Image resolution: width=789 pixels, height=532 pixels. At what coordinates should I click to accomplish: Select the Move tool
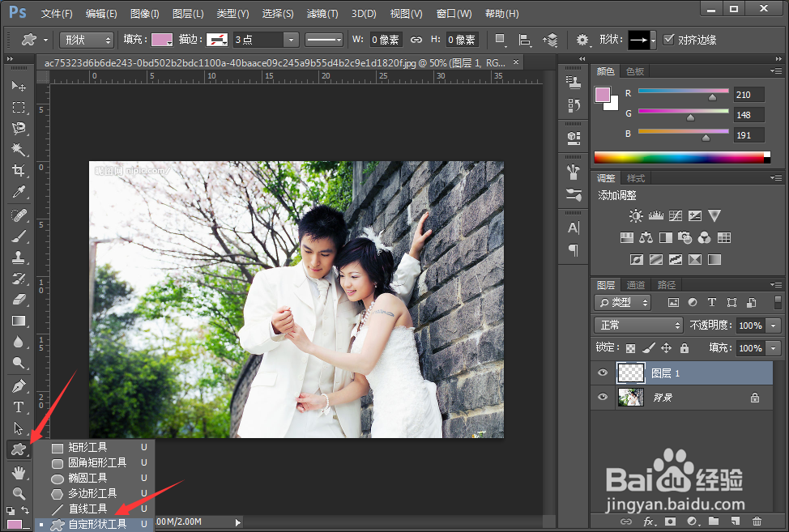(19, 86)
